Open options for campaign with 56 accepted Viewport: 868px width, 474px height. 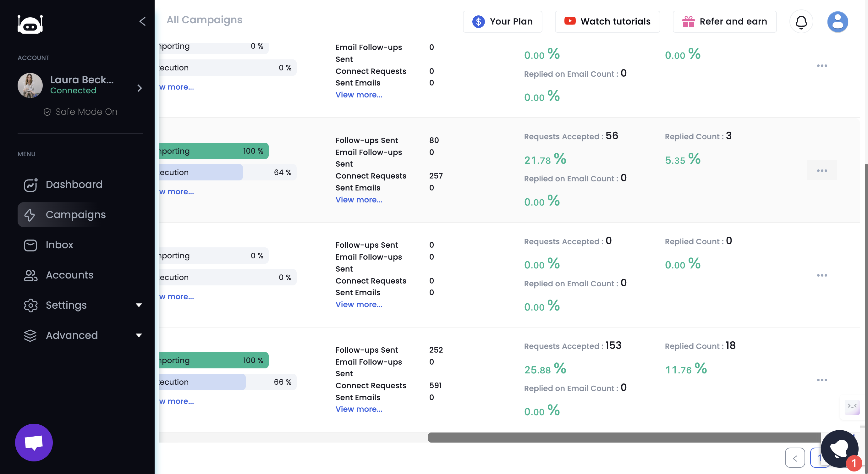821,171
